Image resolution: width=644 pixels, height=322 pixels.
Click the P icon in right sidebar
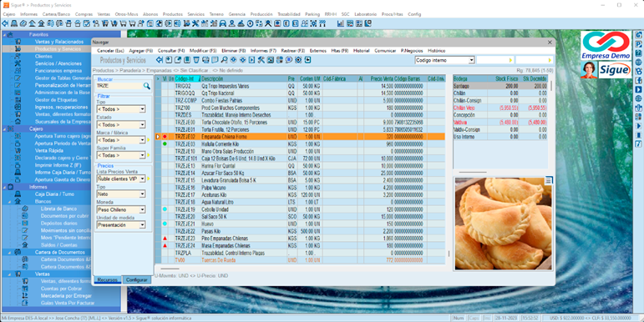pyautogui.click(x=639, y=44)
